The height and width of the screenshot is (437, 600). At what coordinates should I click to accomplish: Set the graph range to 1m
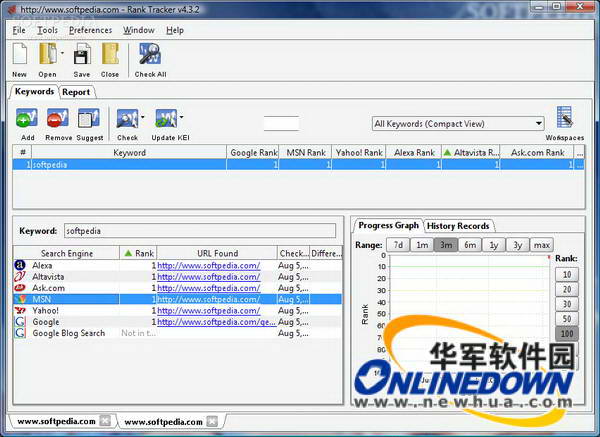[x=422, y=245]
